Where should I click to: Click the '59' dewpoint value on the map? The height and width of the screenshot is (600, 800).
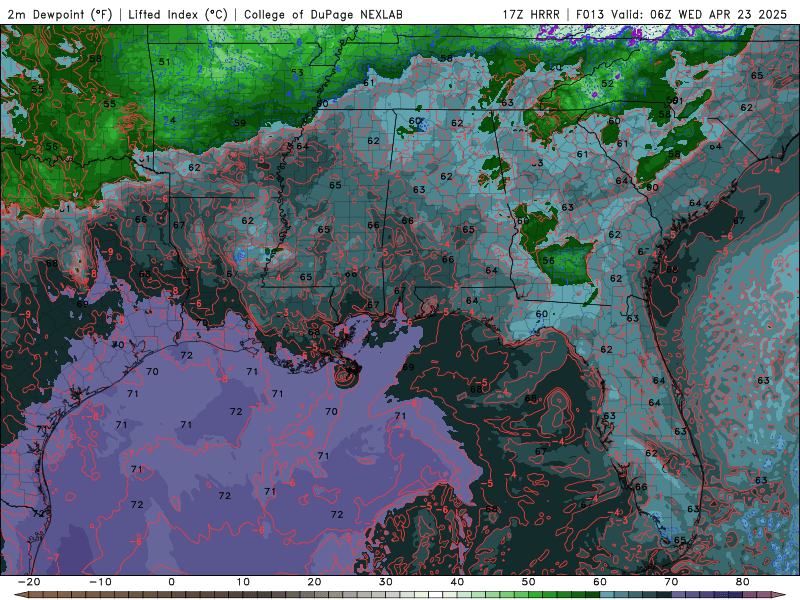pos(240,123)
